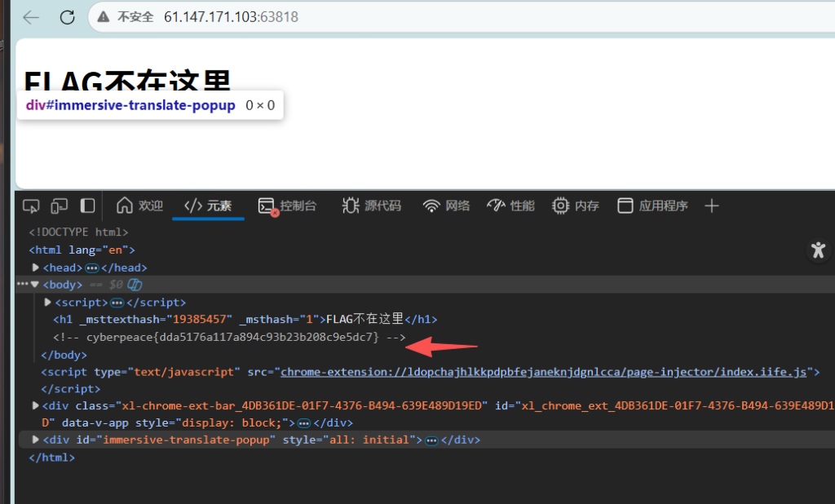835x504 pixels.
Task: Click the plus icon to add tools
Action: pos(711,206)
